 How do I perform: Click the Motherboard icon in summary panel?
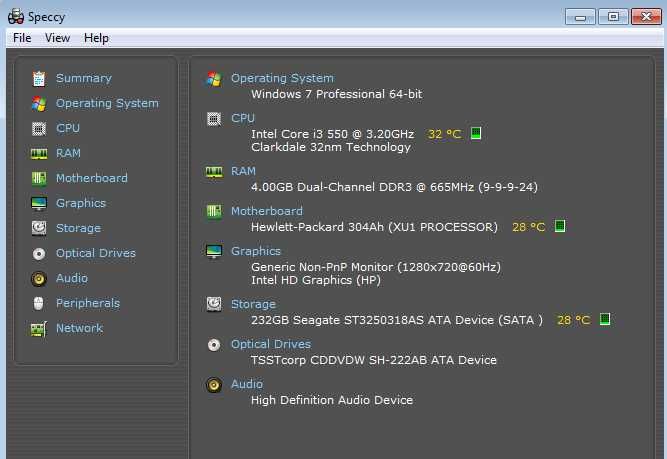pyautogui.click(x=214, y=211)
